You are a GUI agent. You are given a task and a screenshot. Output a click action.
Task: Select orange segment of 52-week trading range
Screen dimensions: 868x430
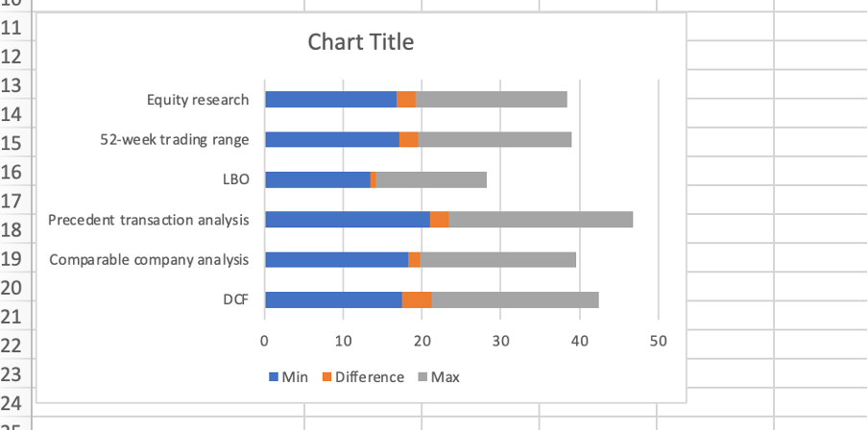tap(408, 140)
